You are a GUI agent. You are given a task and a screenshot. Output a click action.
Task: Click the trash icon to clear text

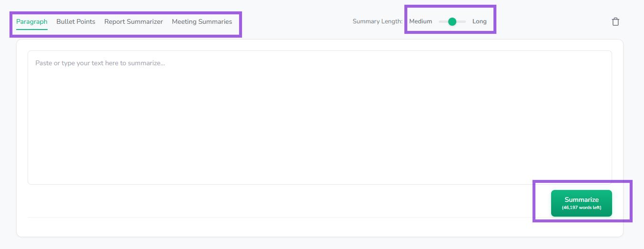click(615, 21)
